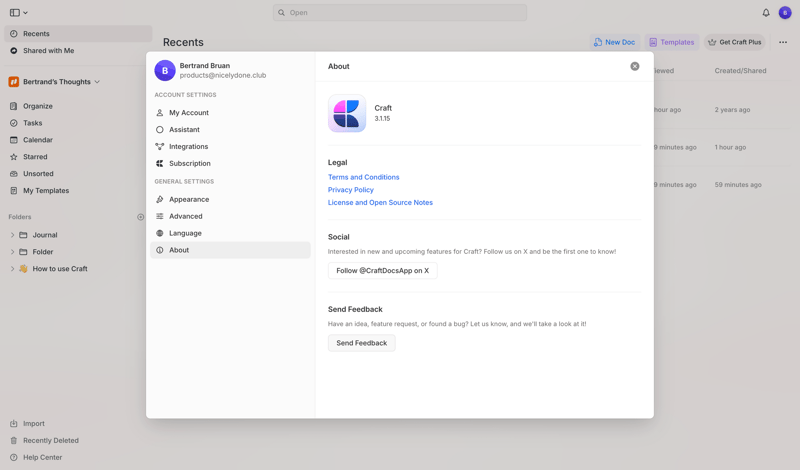Toggle the sidebar panel icon

pos(15,13)
